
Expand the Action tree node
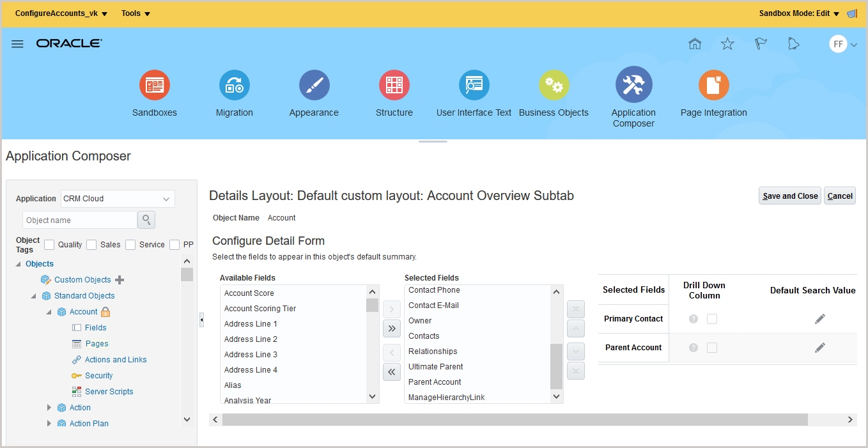coord(50,407)
